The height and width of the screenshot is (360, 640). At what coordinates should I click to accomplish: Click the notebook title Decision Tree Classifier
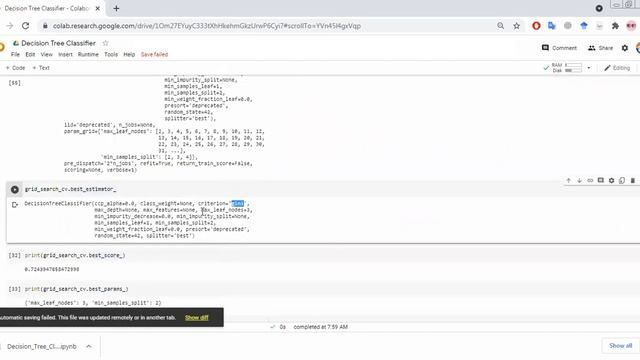pyautogui.click(x=58, y=43)
